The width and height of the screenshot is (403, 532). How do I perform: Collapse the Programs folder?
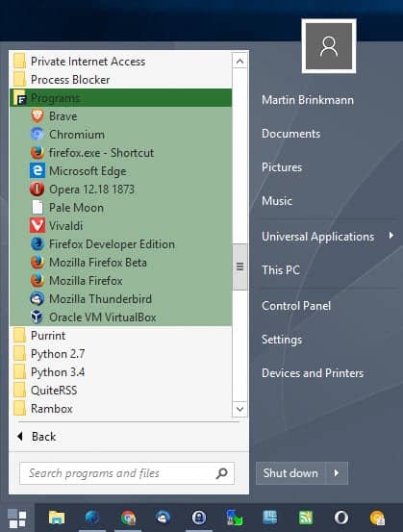[x=120, y=98]
